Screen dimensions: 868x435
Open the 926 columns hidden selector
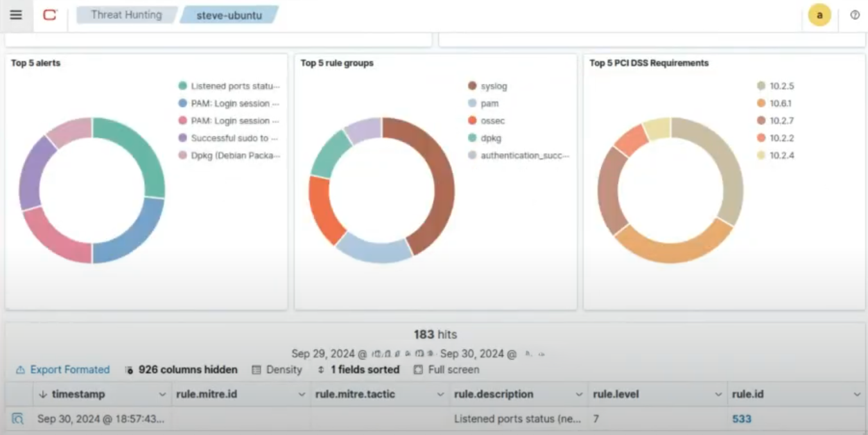click(181, 369)
